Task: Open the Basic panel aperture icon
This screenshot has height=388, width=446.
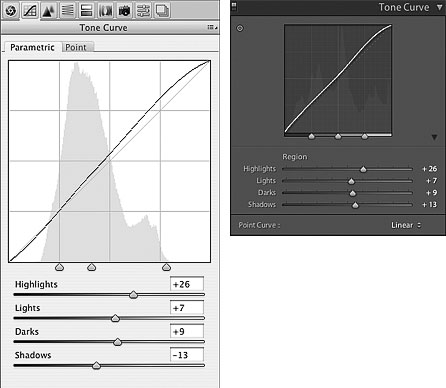Action: [x=11, y=11]
